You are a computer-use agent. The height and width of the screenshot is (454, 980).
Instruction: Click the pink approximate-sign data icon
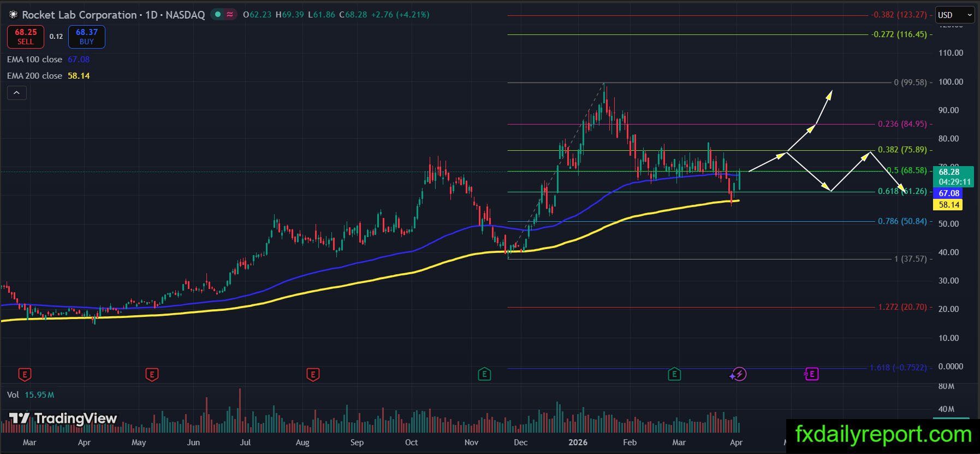(230, 15)
